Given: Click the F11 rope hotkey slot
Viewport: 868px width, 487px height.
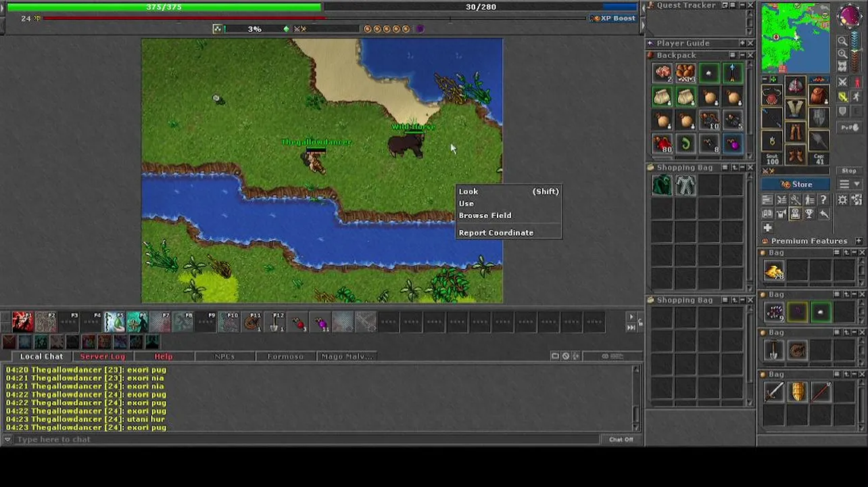Looking at the screenshot, I should click(x=252, y=322).
